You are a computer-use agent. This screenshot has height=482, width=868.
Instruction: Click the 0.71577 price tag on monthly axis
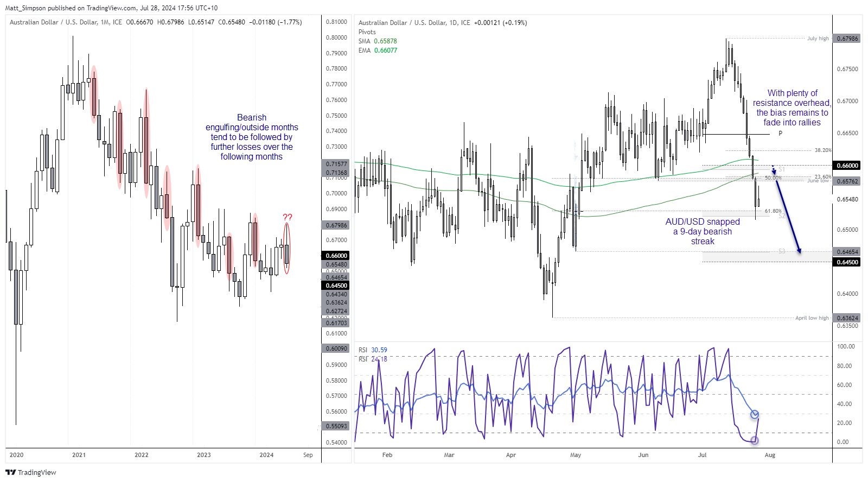click(336, 164)
